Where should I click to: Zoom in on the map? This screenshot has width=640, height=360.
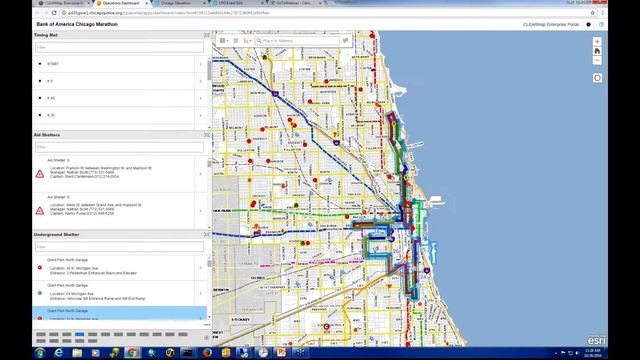coord(597,42)
